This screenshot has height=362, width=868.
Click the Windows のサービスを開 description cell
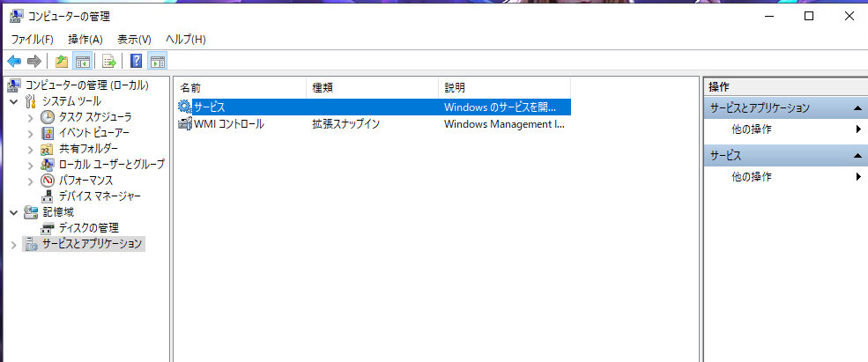[500, 107]
